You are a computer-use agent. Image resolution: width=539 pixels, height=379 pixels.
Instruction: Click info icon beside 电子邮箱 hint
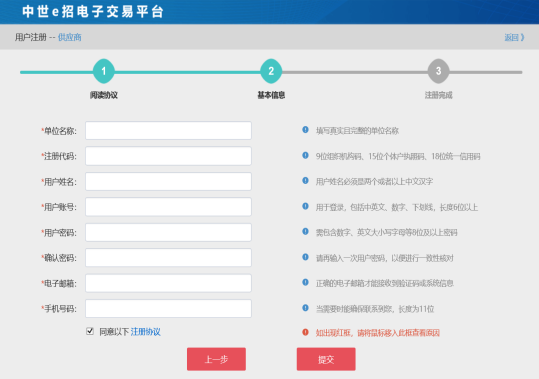[305, 282]
